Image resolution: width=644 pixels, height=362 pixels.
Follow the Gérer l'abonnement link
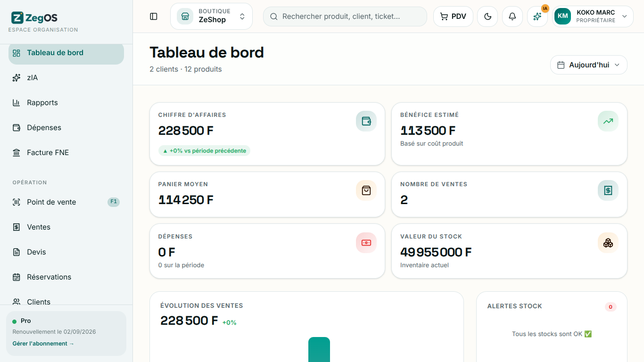click(43, 344)
